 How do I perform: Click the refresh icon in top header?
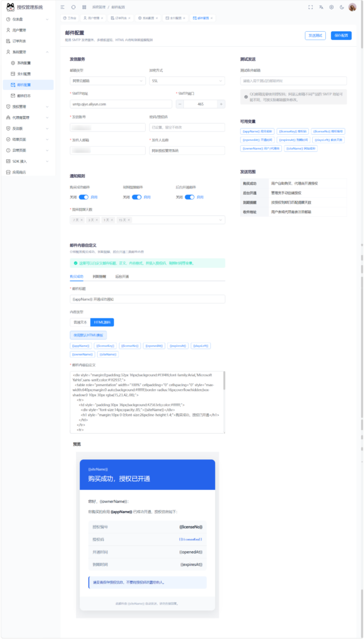[x=74, y=7]
